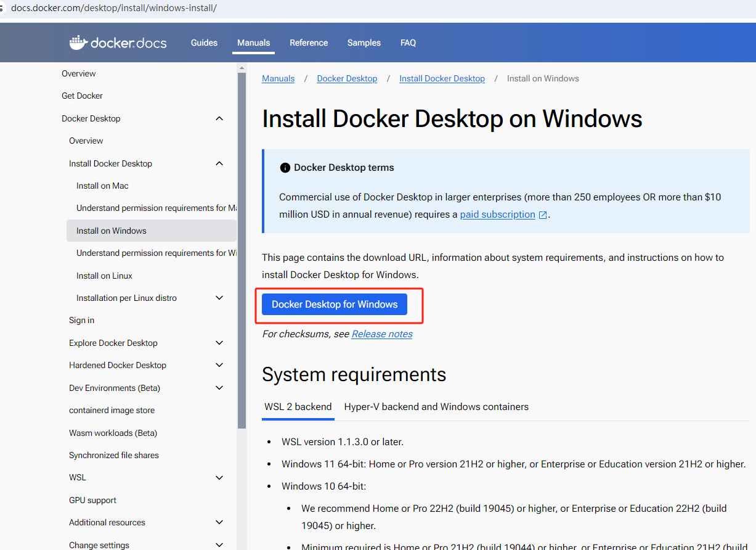The image size is (756, 550).
Task: Collapse the Install Docker Desktop section chevron
Action: (x=219, y=163)
